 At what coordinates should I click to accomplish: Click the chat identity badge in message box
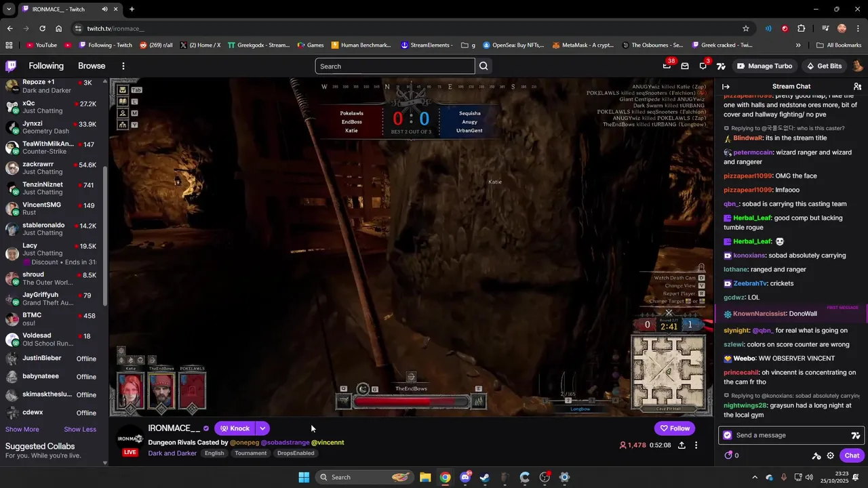pyautogui.click(x=728, y=435)
